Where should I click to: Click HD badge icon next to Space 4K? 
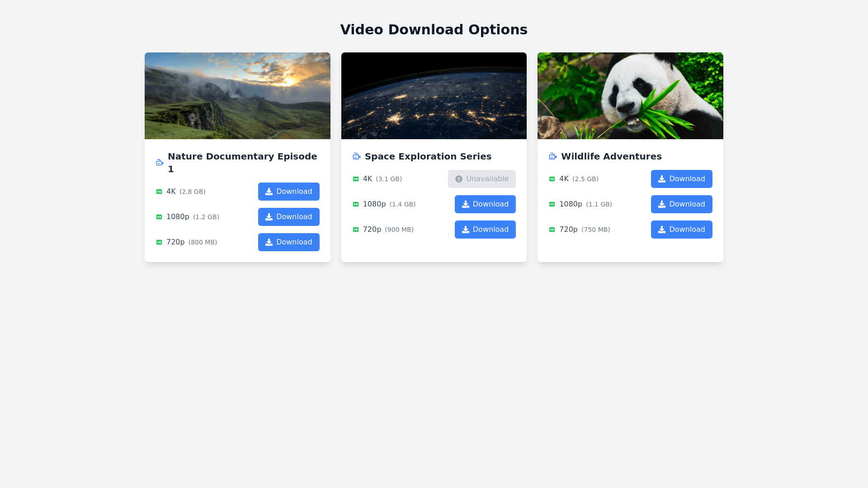356,179
